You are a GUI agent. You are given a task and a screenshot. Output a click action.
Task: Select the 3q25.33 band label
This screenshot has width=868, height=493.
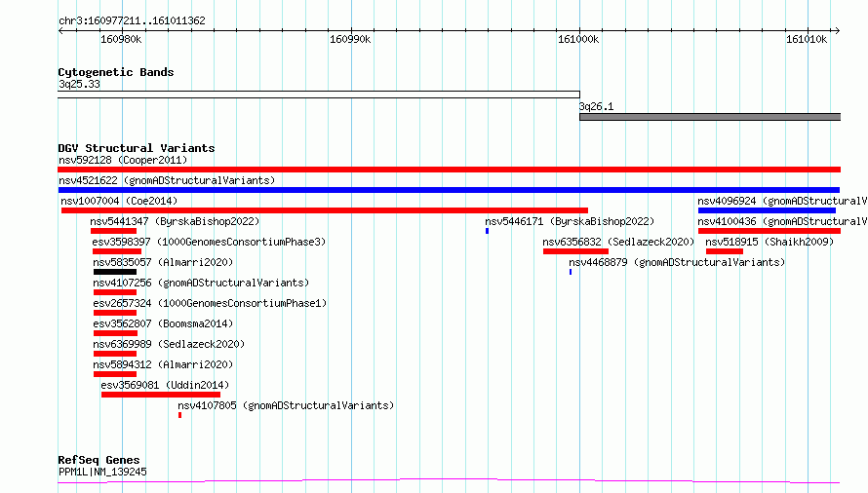pyautogui.click(x=79, y=84)
